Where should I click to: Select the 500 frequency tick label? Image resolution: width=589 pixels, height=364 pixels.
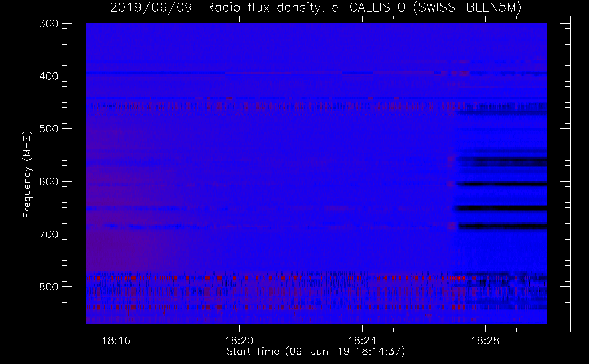[48, 129]
